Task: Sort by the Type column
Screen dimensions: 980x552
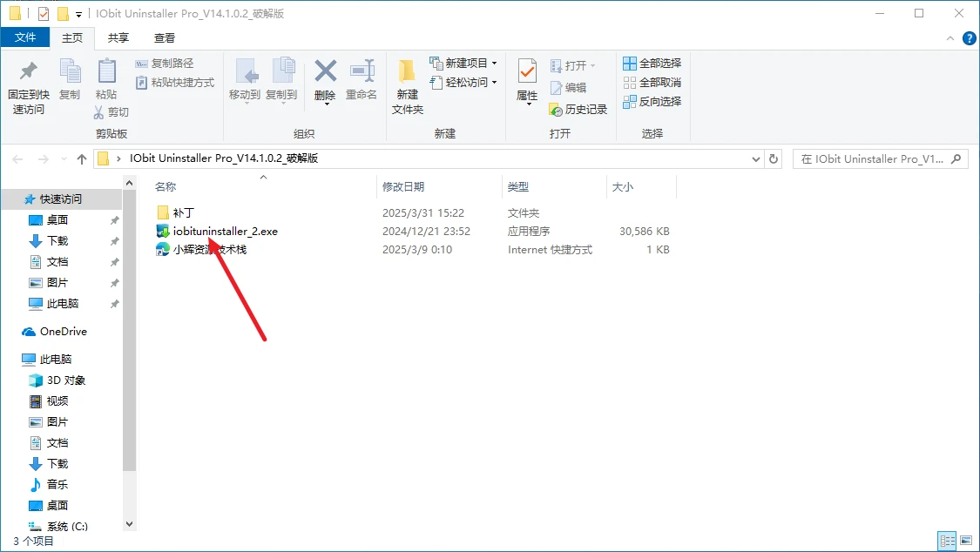Action: click(517, 186)
